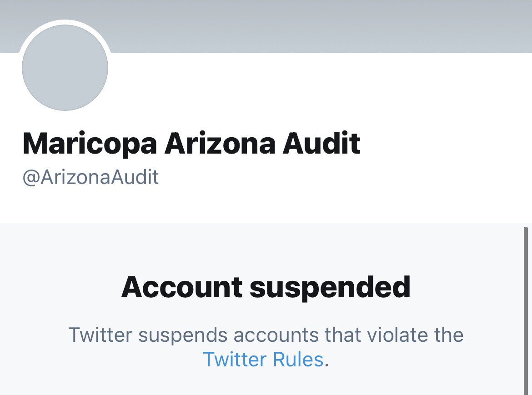Screen dimensions: 532x395
Task: Click the word "Maricopa" in the profile name
Action: click(x=90, y=144)
